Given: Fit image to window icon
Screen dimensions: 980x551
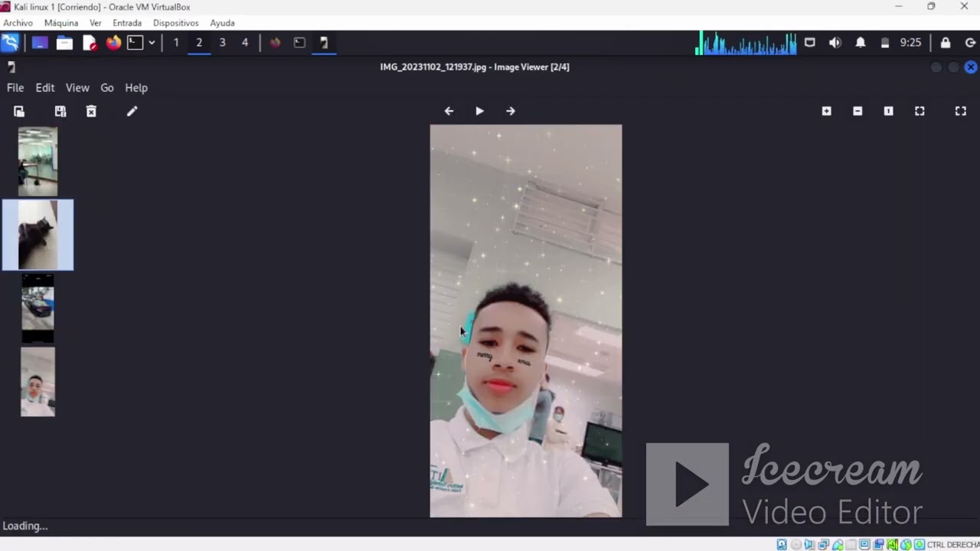Looking at the screenshot, I should (920, 111).
